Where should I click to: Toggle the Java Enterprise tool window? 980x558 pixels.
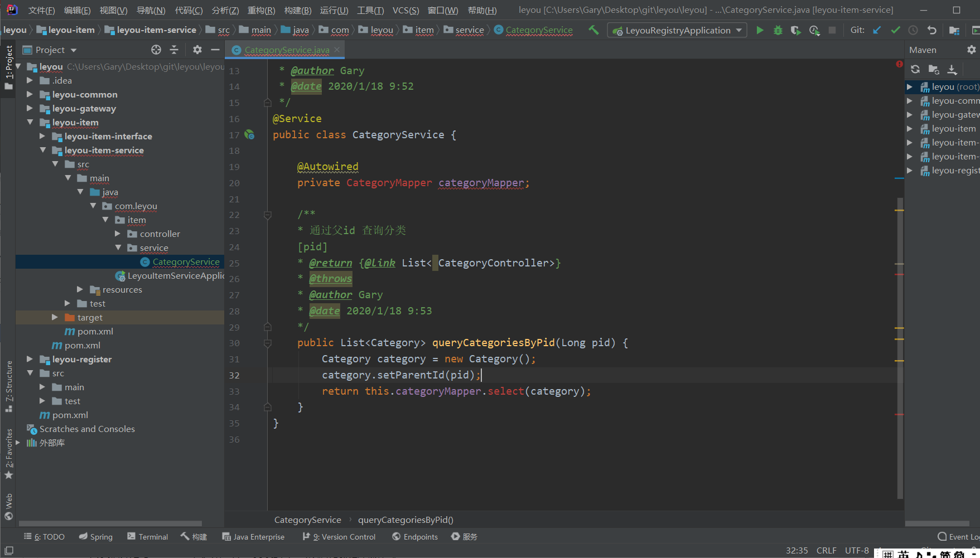pyautogui.click(x=253, y=536)
